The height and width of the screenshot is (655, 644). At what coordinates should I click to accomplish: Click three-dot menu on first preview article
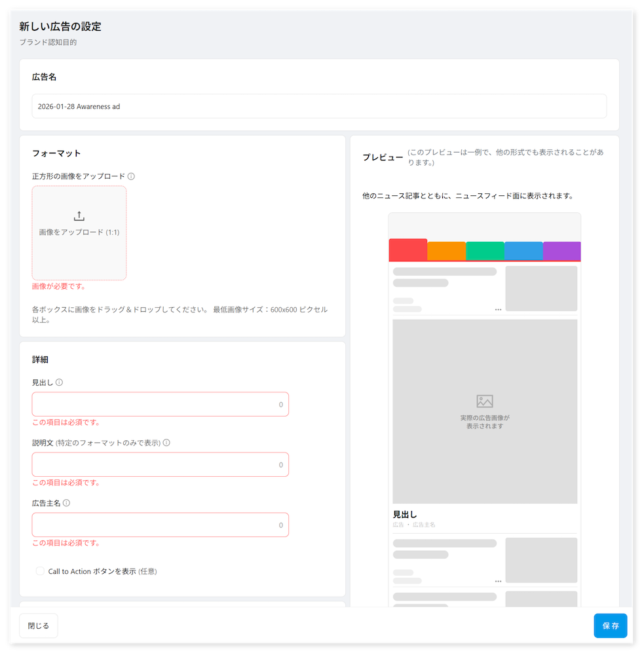pos(498,309)
